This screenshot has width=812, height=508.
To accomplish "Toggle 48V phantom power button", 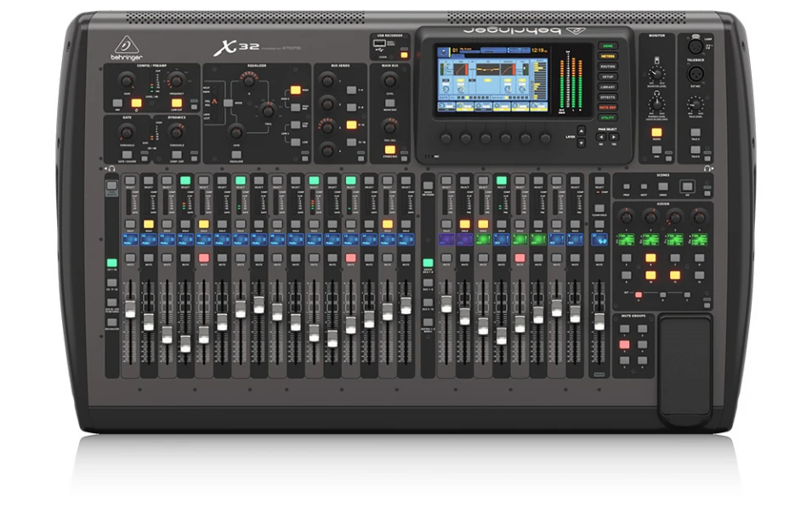I will pyautogui.click(x=118, y=103).
